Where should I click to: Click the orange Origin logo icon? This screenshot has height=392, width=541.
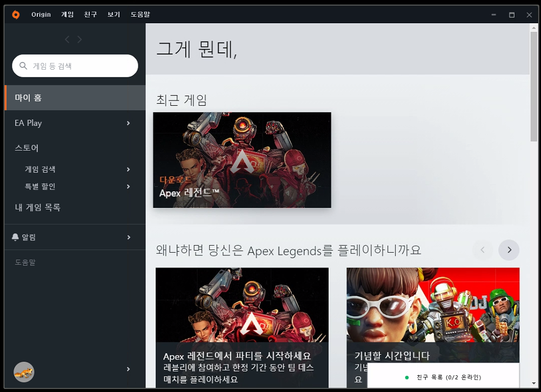(x=16, y=15)
